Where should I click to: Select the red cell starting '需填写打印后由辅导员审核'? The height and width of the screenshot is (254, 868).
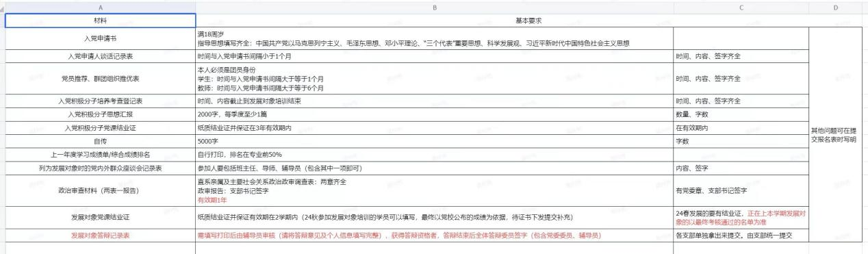[434, 236]
